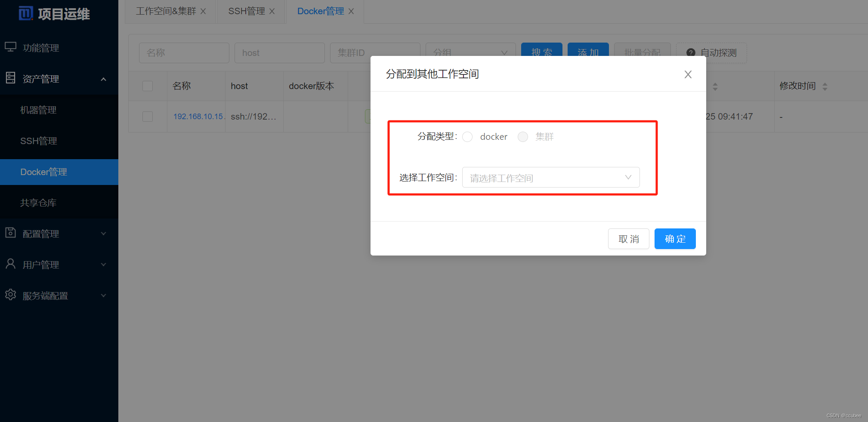868x422 pixels.
Task: Click the 资产管理 server icon
Action: point(11,78)
